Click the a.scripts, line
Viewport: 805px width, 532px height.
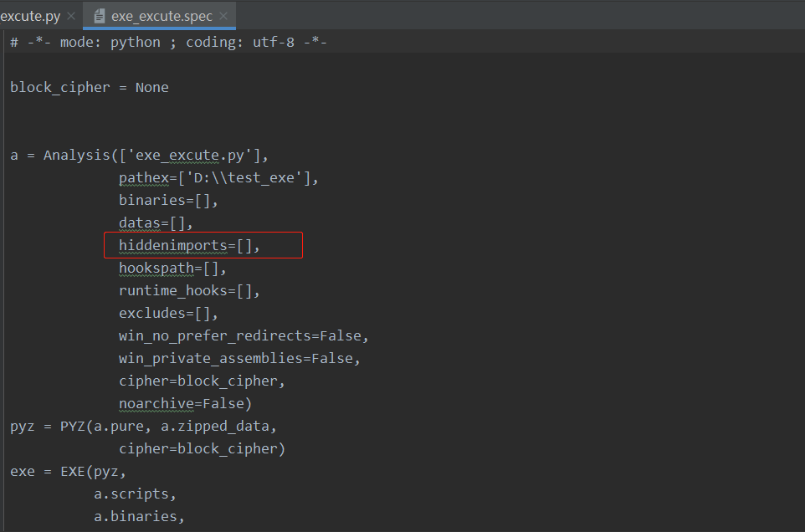(135, 494)
